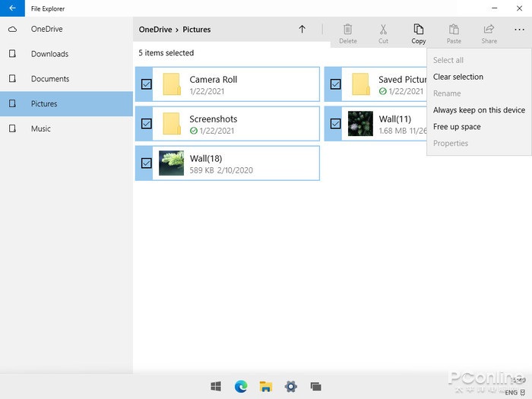
Task: Click OneDrive in the breadcrumb path
Action: click(x=154, y=30)
